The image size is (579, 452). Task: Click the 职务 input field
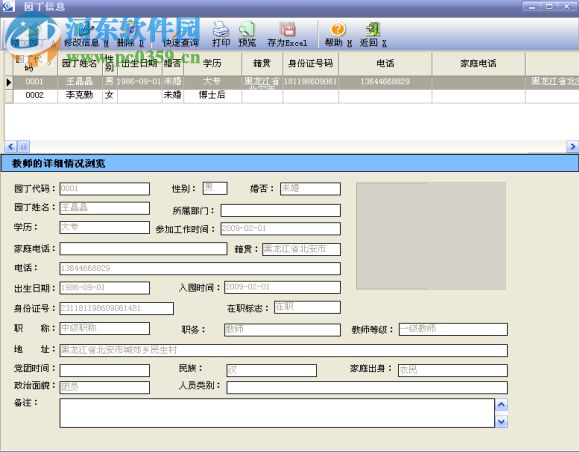(x=282, y=330)
